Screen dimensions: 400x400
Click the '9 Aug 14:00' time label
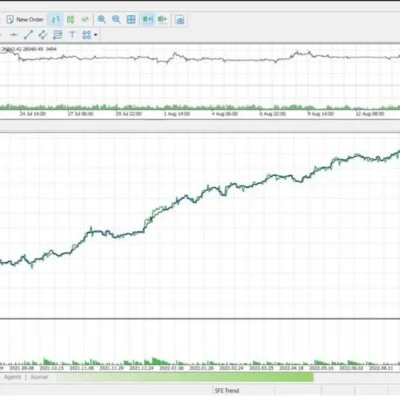[x=320, y=114]
